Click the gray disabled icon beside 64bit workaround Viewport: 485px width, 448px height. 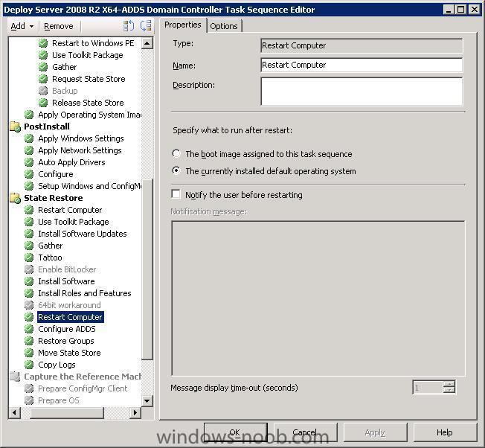click(29, 305)
